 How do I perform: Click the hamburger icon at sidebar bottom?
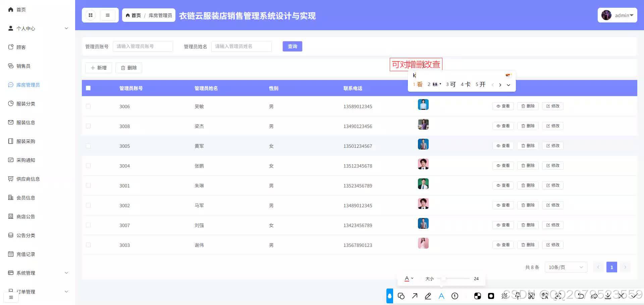click(x=11, y=297)
